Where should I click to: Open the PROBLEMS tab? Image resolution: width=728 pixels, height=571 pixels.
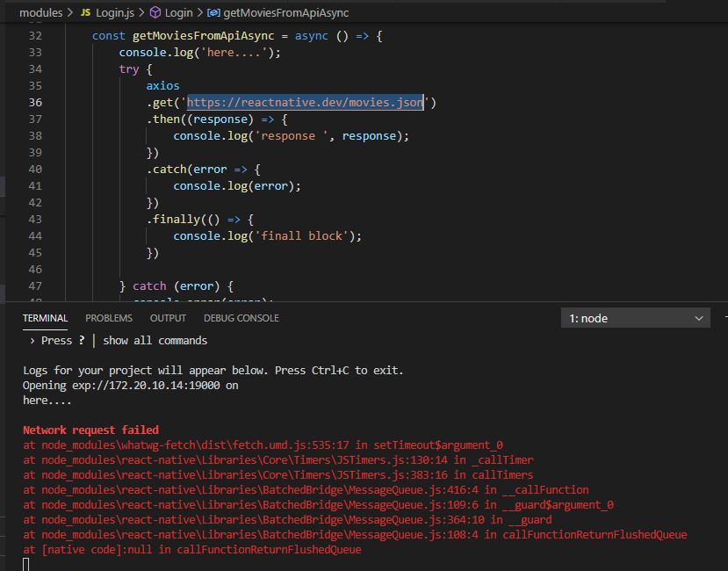pyautogui.click(x=109, y=318)
